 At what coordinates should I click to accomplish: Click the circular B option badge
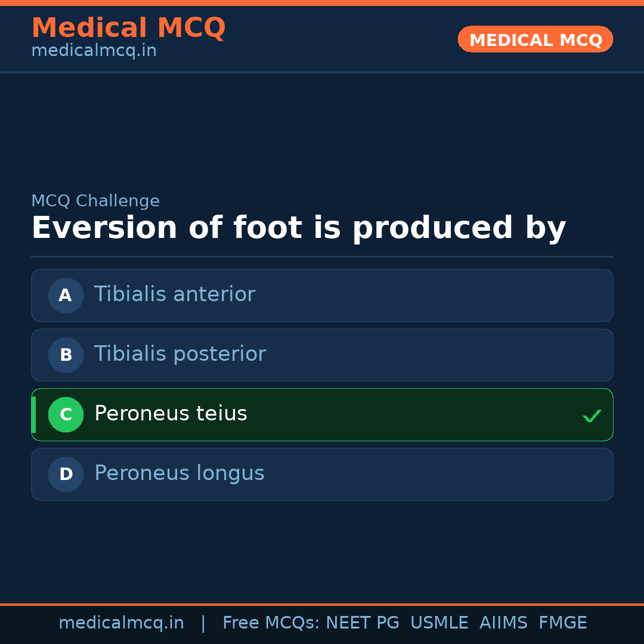coord(66,355)
